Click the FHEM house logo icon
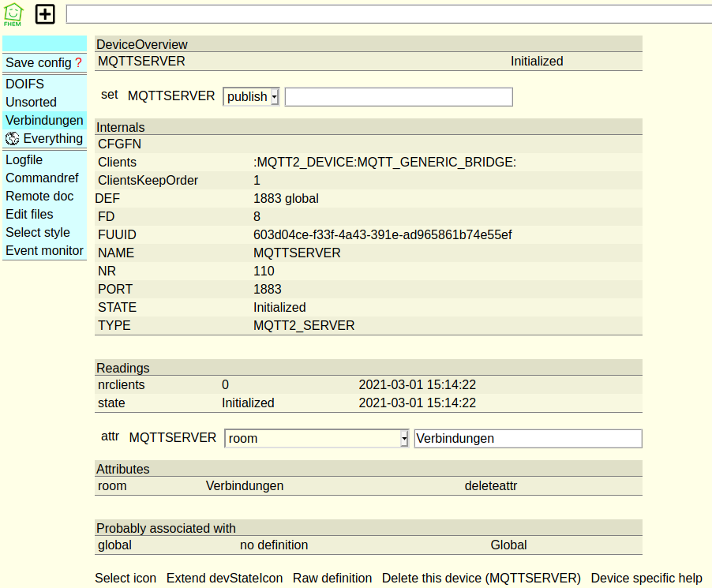 pos(13,14)
